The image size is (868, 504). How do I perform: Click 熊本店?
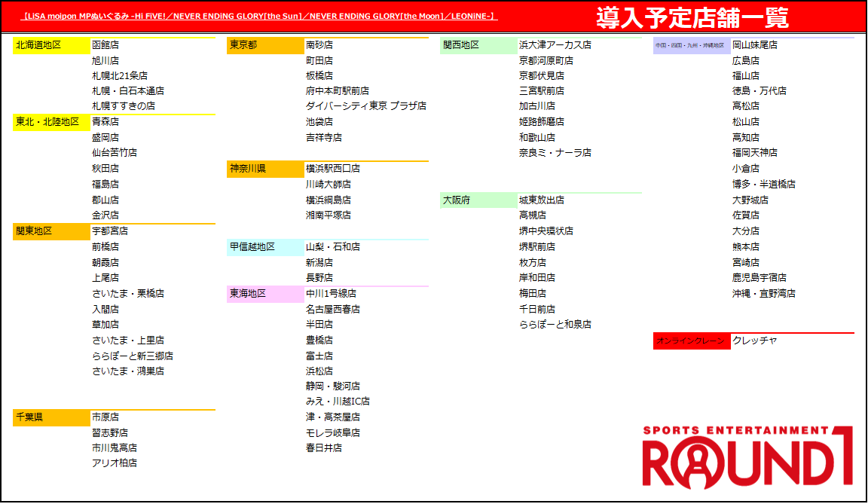click(746, 247)
